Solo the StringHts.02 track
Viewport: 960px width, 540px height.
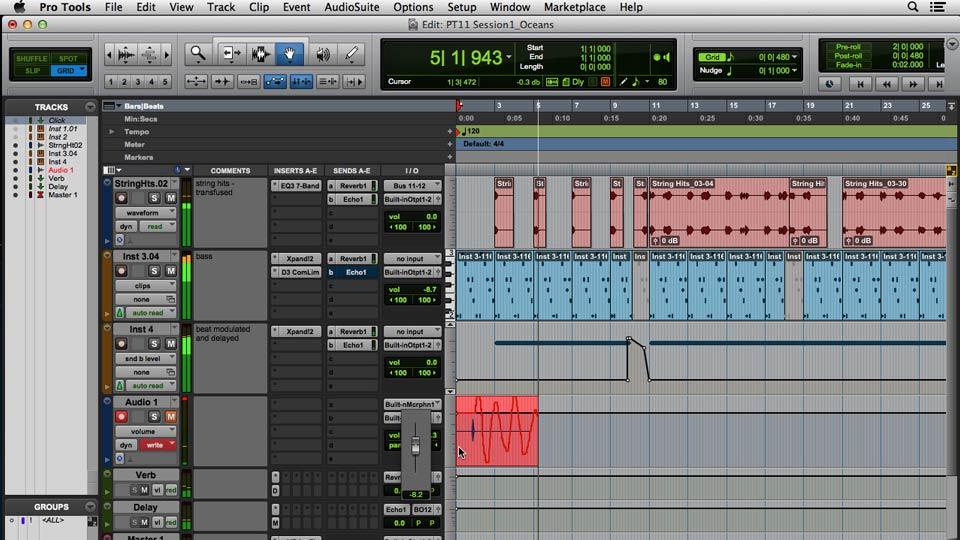point(154,198)
